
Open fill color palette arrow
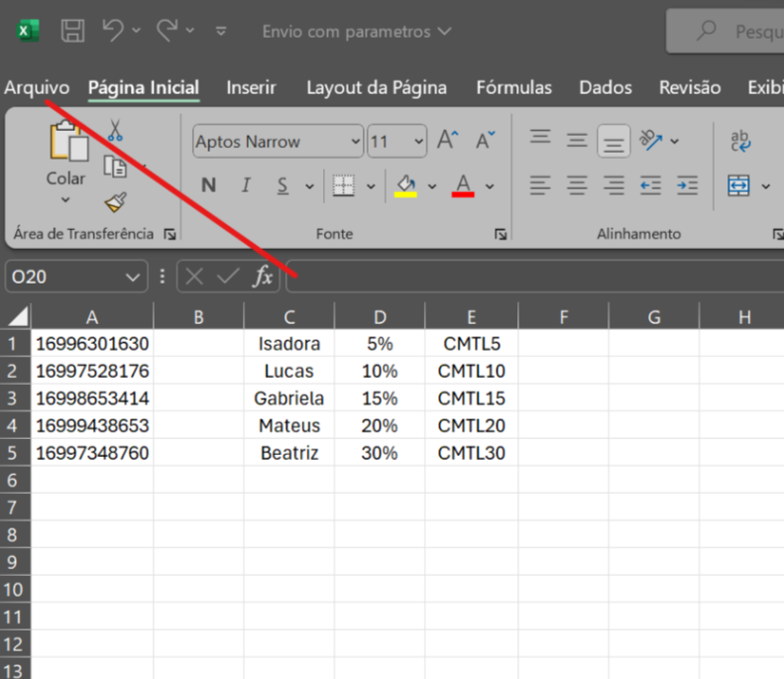pos(432,186)
